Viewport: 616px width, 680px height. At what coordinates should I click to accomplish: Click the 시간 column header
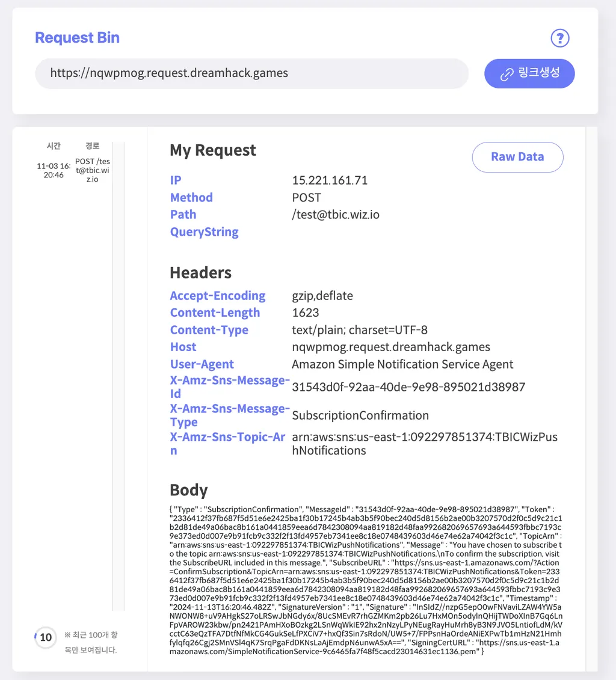[x=54, y=146]
